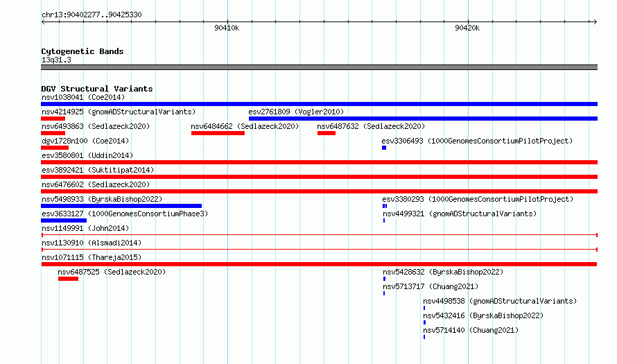This screenshot has width=617, height=364.
Task: Open nsv4498538 gnomADStructuralVariants label
Action: (500, 301)
